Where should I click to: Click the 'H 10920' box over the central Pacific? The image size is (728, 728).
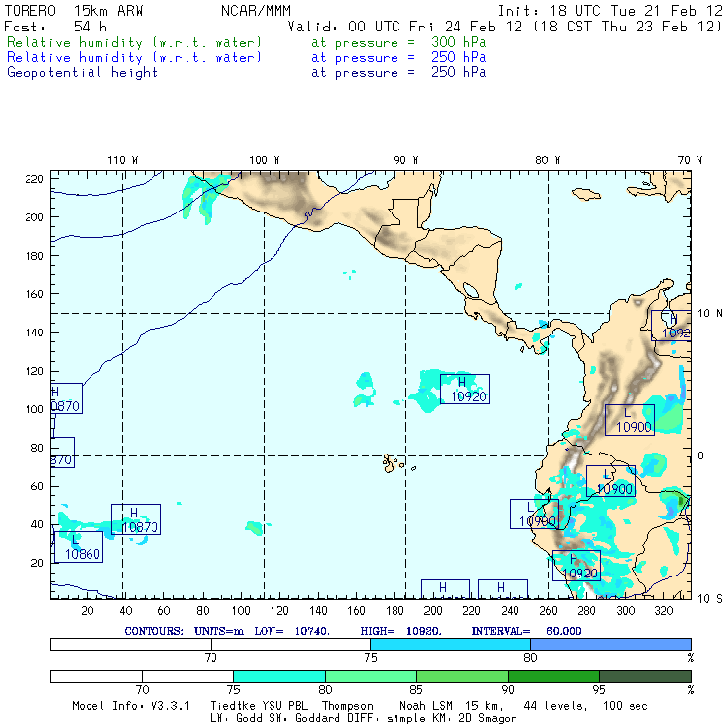[x=464, y=389]
